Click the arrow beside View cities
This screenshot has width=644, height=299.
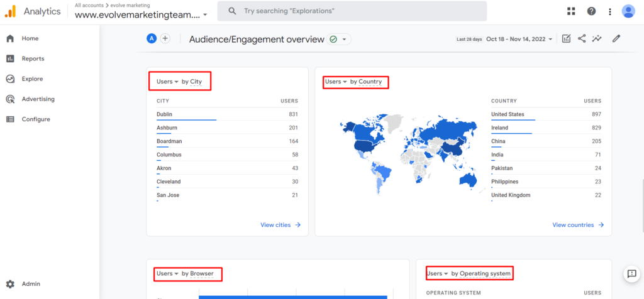(297, 225)
